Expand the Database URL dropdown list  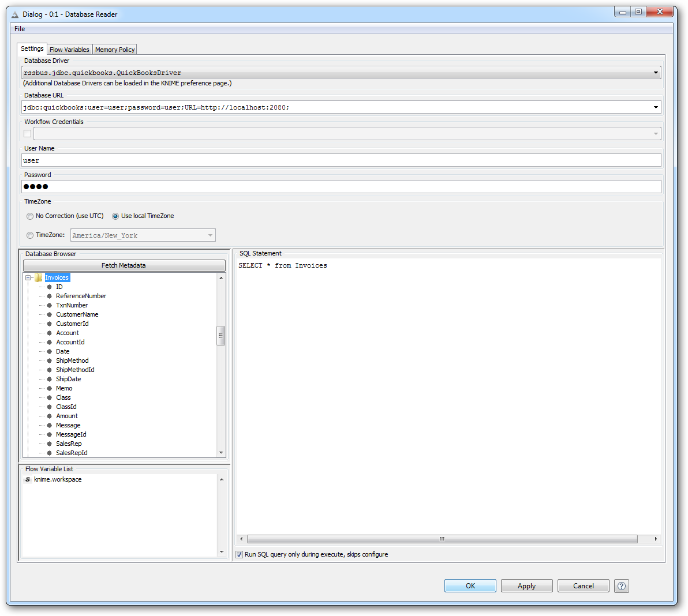656,107
